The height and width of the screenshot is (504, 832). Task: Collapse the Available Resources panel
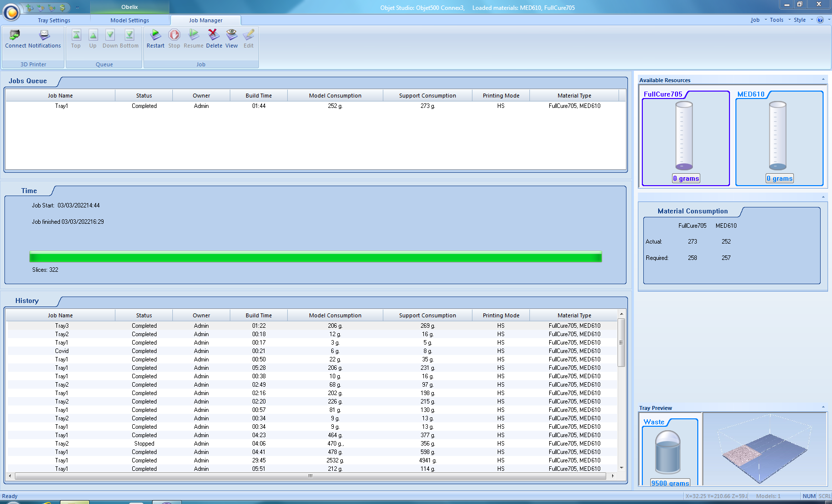[823, 79]
